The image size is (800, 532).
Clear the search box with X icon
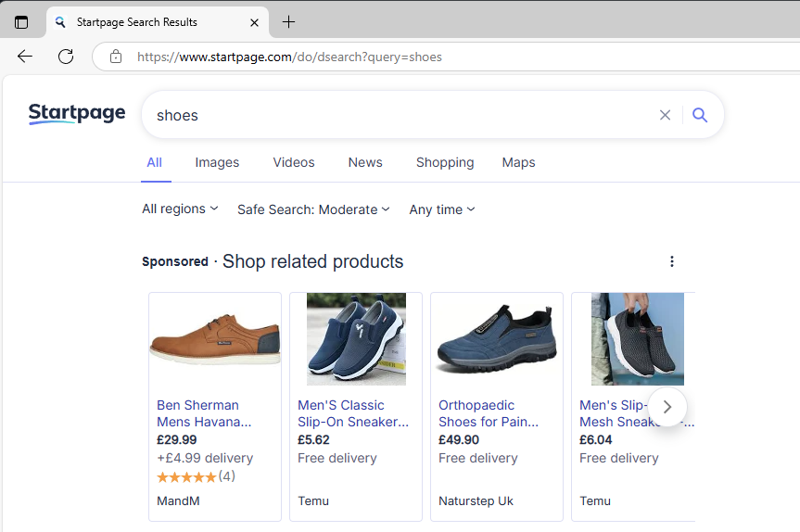[665, 115]
